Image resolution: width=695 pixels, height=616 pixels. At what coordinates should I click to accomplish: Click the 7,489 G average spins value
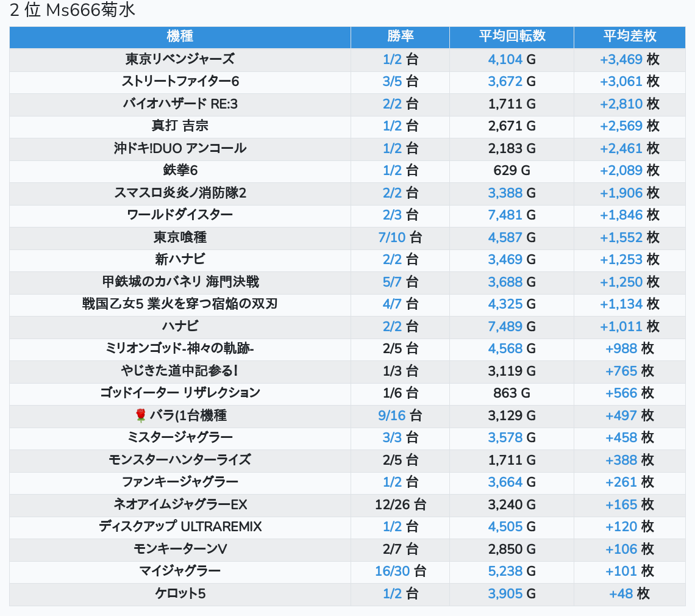(x=512, y=326)
